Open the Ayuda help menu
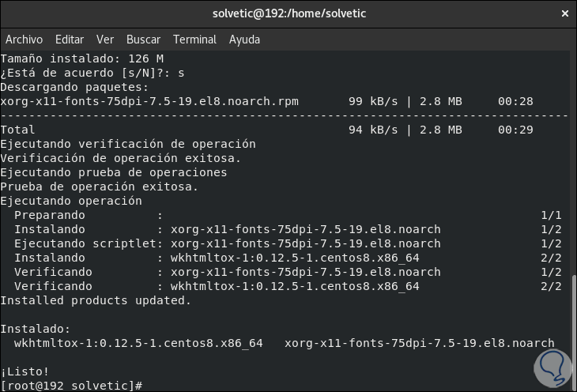The image size is (577, 392). point(244,39)
